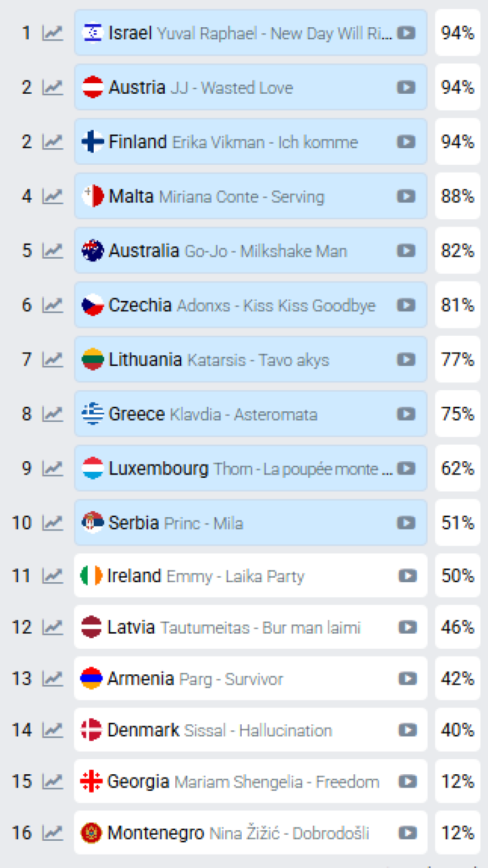Screen dimensions: 488x868
Task: Click the Israel flag icon
Action: [x=92, y=33]
